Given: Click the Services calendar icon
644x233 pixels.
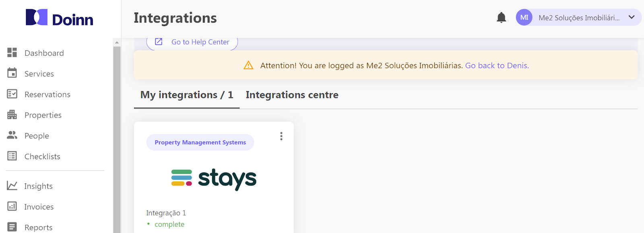Looking at the screenshot, I should tap(12, 73).
